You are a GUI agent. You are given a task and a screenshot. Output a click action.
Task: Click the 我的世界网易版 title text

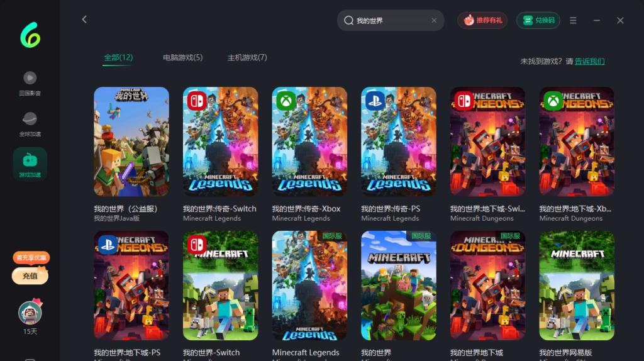(565, 352)
